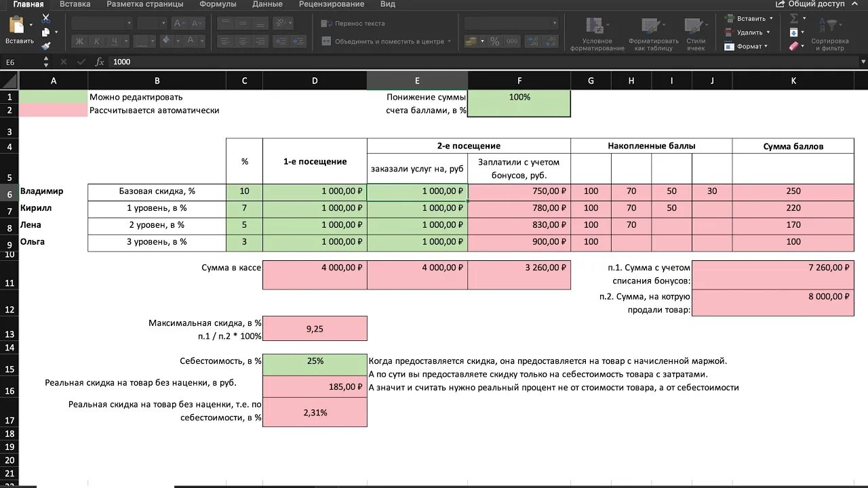868x488 pixels.
Task: Switch to the Формулы tab
Action: [218, 4]
